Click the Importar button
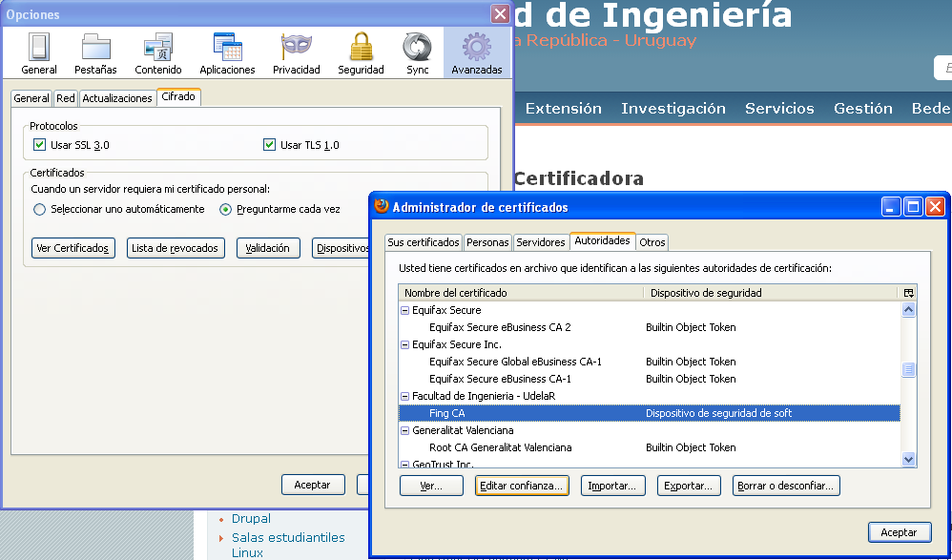 tap(613, 486)
